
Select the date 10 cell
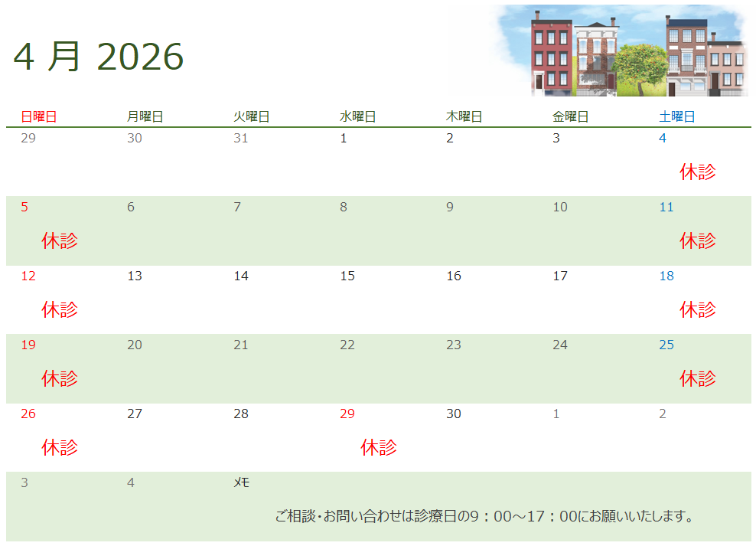point(560,208)
